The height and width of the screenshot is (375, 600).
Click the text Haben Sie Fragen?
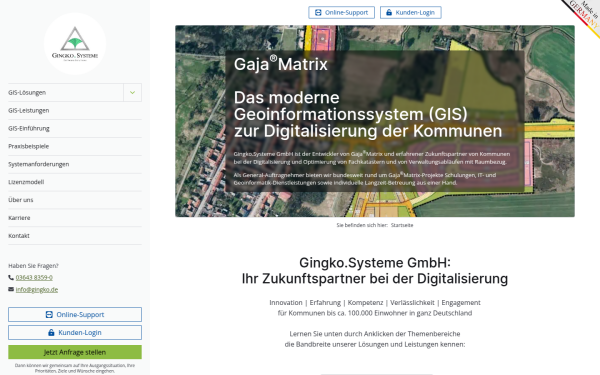[33, 266]
